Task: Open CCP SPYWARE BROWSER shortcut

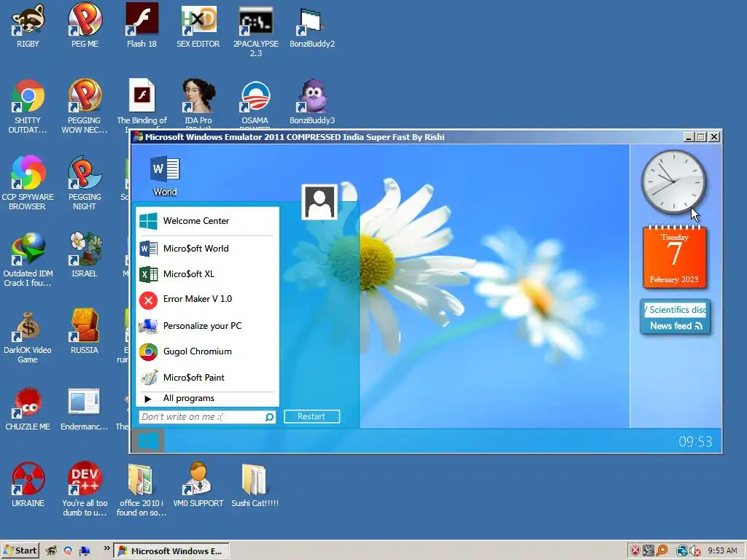Action: (x=28, y=182)
